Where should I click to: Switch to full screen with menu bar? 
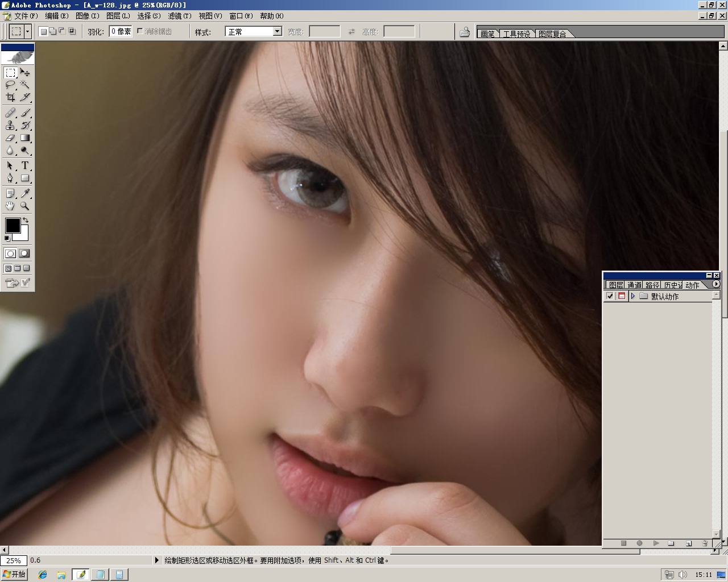click(x=17, y=268)
